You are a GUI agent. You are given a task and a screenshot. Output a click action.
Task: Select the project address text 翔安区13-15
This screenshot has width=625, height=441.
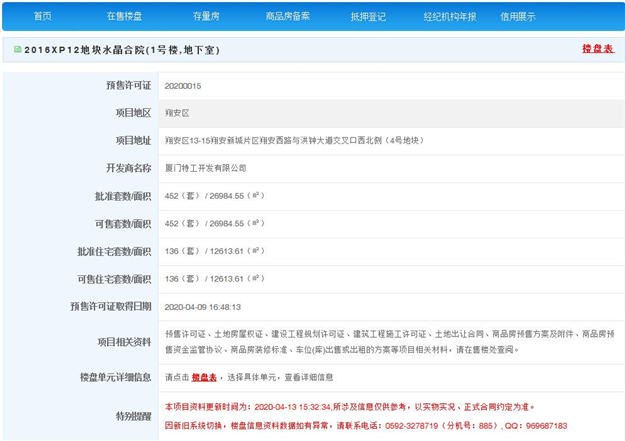294,140
